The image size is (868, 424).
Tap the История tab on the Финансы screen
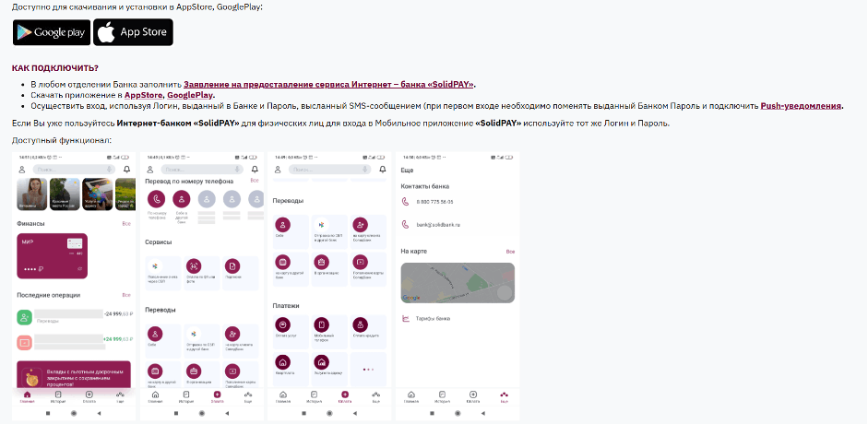point(58,397)
